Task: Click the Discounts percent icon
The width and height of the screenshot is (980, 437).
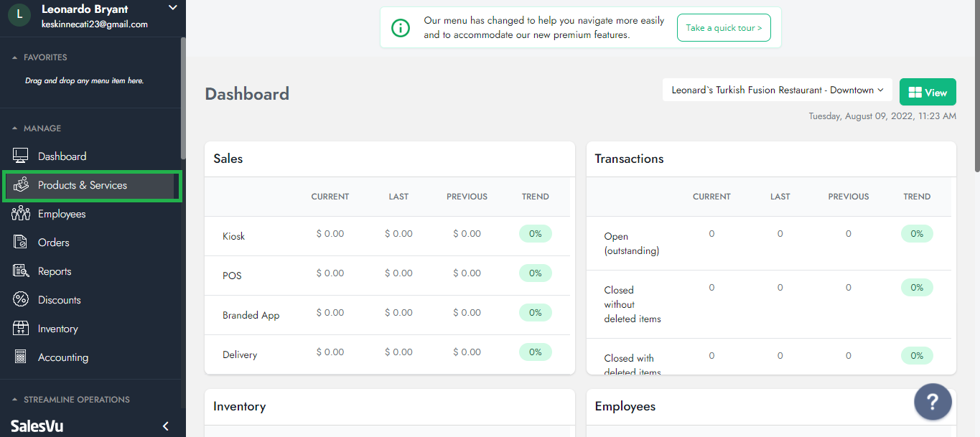Action: pos(20,300)
